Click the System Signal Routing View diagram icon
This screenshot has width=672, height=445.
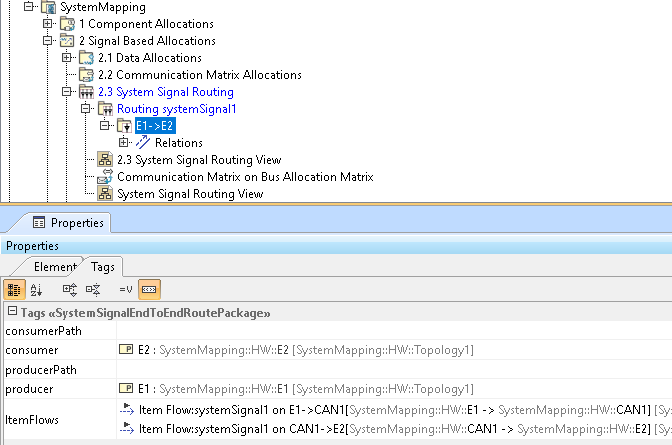tap(105, 194)
